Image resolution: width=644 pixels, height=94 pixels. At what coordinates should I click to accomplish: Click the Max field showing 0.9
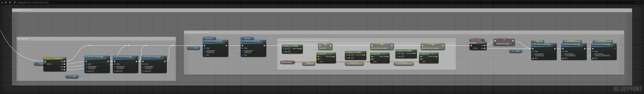tap(403, 56)
